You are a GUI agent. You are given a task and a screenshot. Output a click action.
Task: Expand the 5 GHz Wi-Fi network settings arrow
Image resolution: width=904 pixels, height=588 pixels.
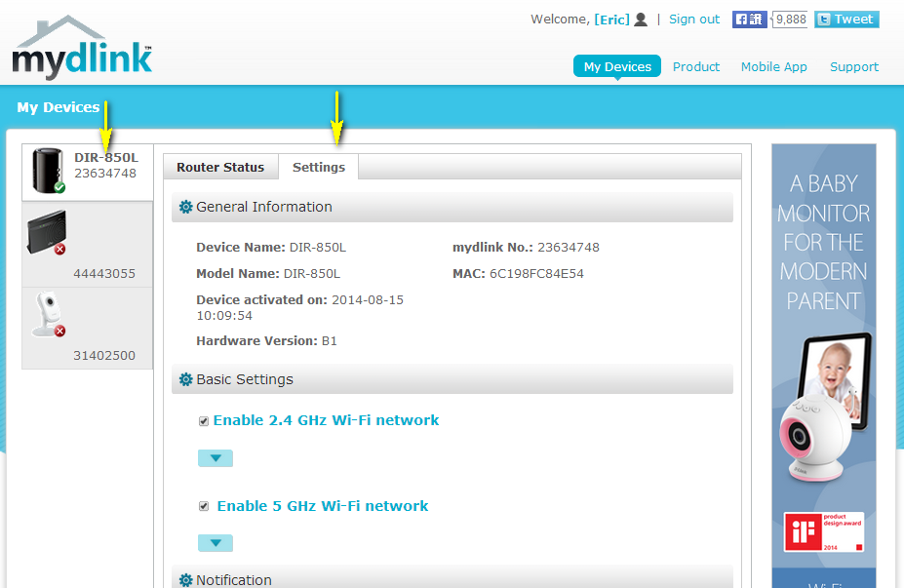click(x=216, y=543)
